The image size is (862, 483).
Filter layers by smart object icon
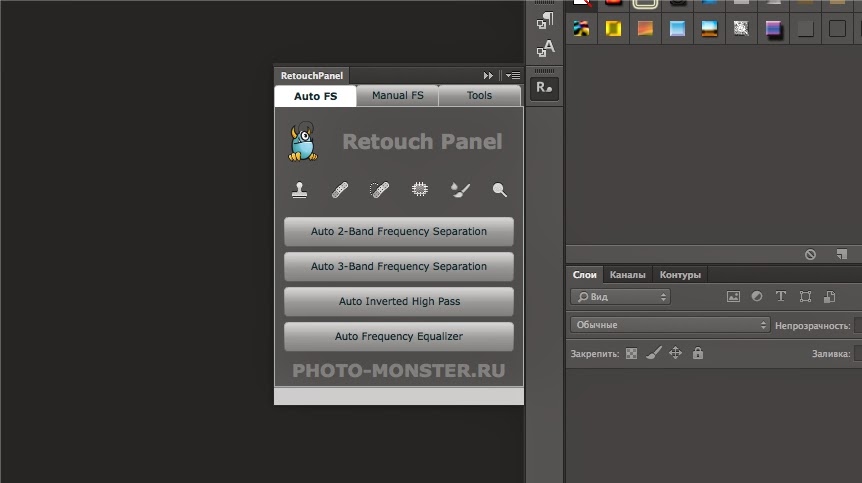[830, 297]
